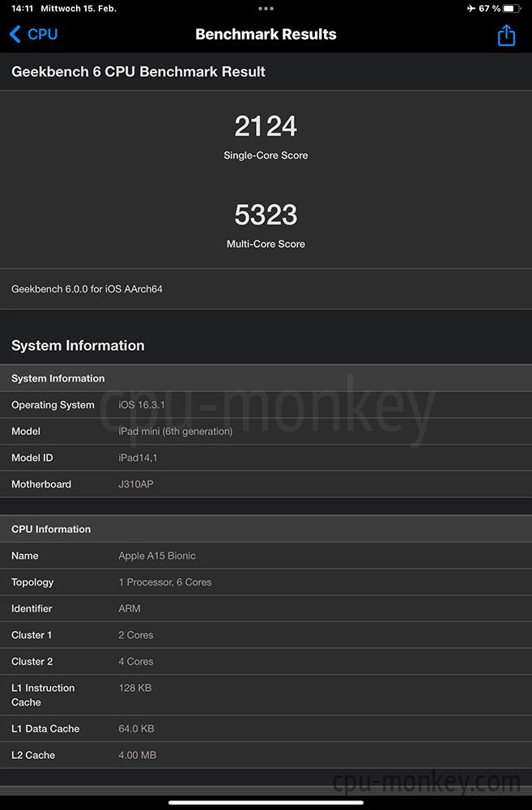Select single-core score 2124
The image size is (532, 810).
point(266,126)
